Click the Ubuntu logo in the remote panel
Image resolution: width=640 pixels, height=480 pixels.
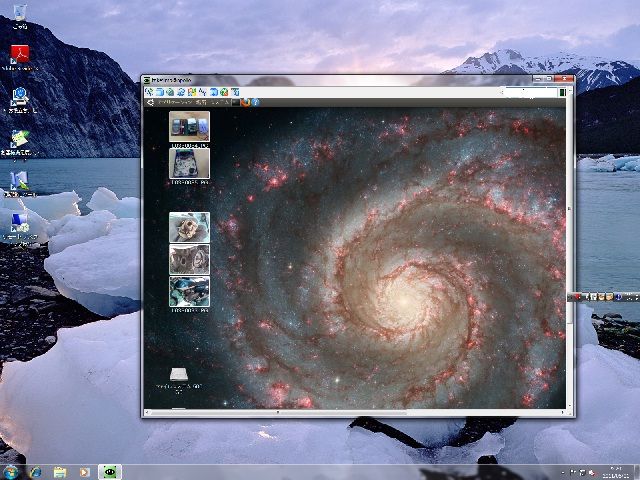pos(150,102)
